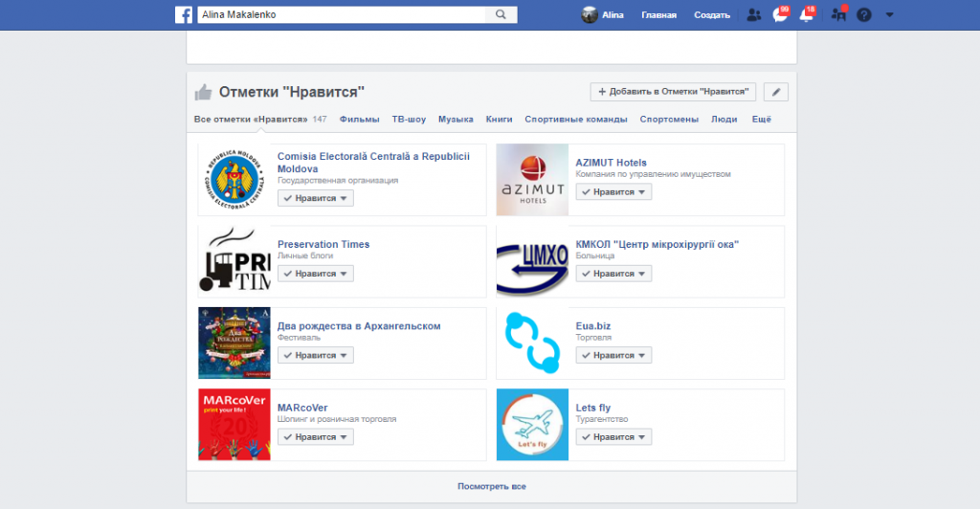
Task: Expand the account dropdown arrow in top bar
Action: click(x=889, y=14)
